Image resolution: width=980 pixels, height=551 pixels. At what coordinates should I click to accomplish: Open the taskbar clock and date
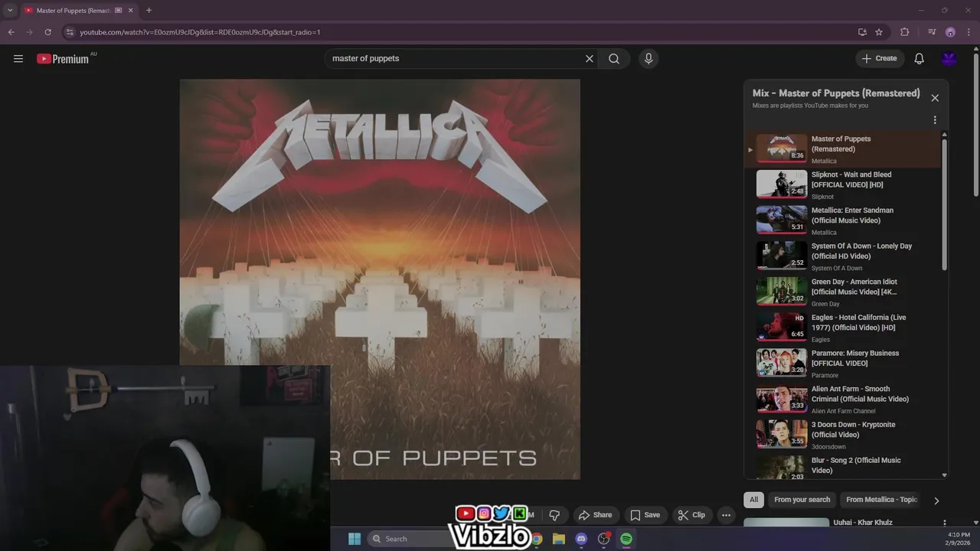[x=958, y=539]
